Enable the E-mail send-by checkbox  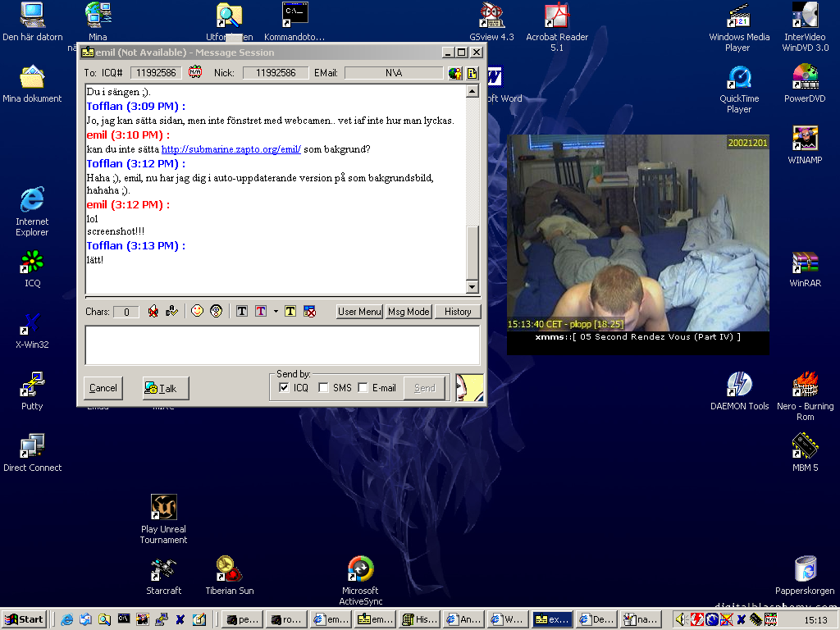(363, 388)
